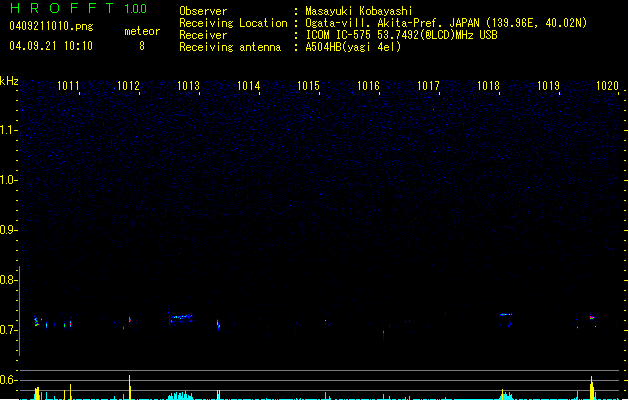629x400 pixels.
Task: Click the 1019 time axis marker
Action: pos(548,86)
